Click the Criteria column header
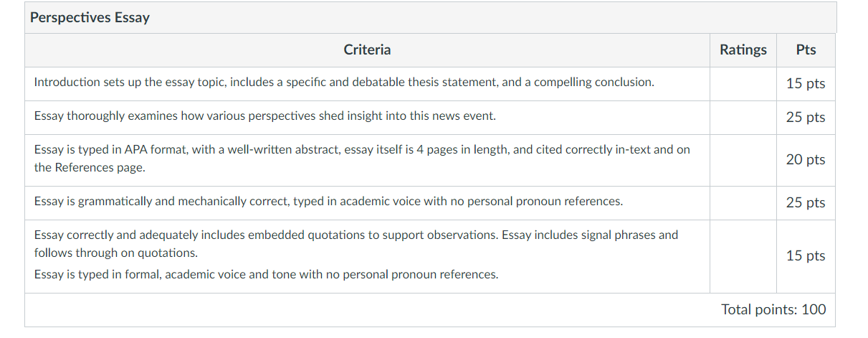The width and height of the screenshot is (868, 338). pyautogui.click(x=367, y=50)
